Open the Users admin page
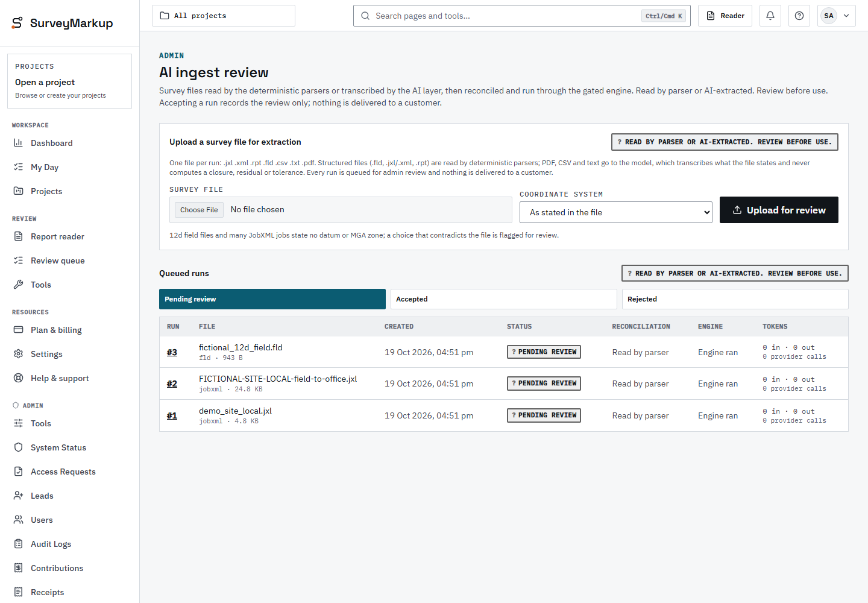The height and width of the screenshot is (603, 868). pos(69,520)
